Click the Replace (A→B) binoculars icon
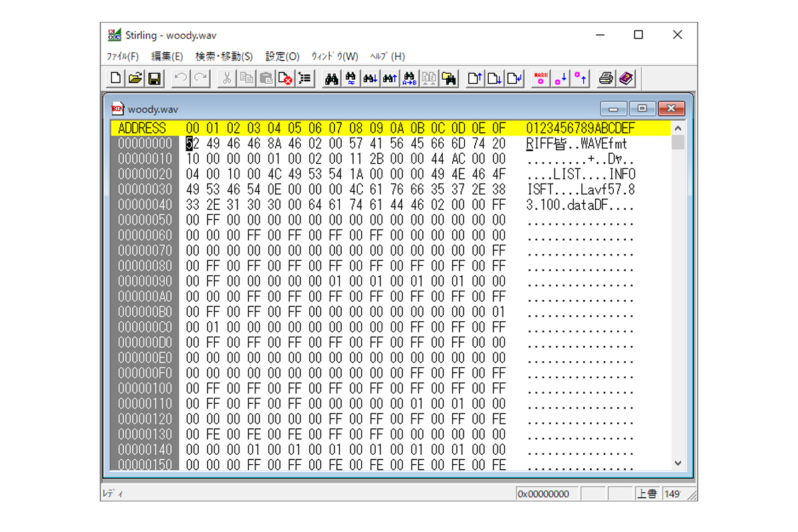Screen dimensions: 798x532 coord(410,78)
